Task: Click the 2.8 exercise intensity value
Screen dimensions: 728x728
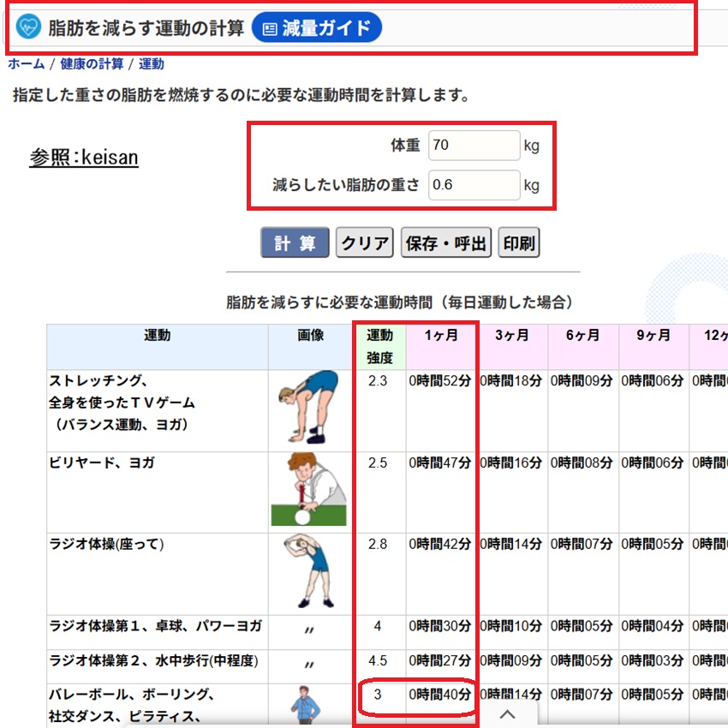Action: 378,544
